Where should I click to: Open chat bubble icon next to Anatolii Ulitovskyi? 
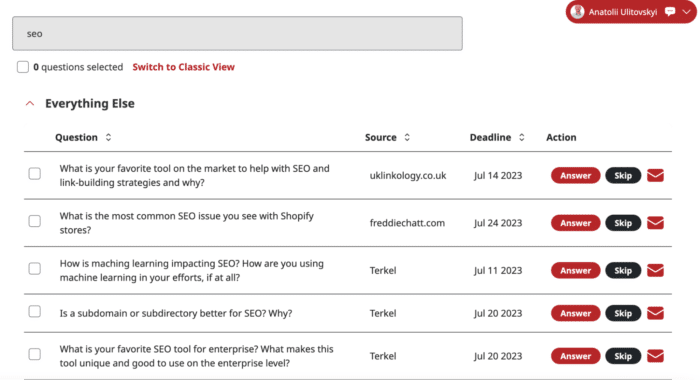pyautogui.click(x=670, y=12)
